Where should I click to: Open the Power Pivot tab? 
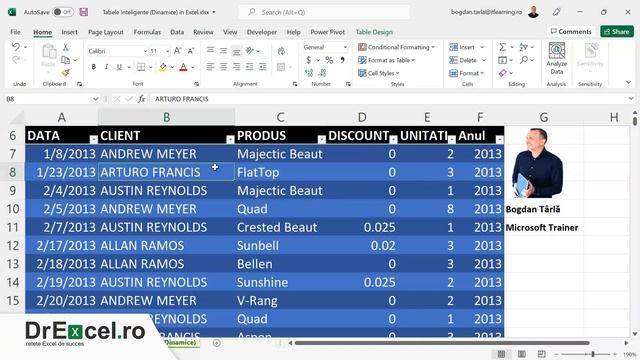point(327,32)
